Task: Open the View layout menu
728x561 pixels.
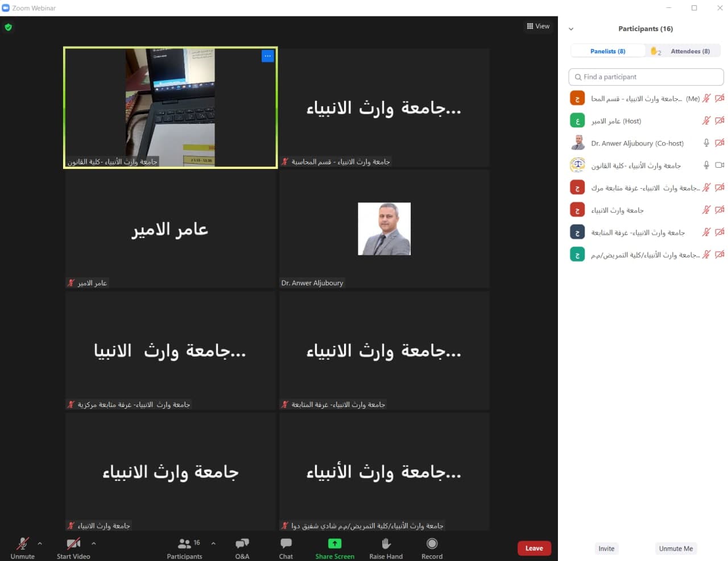Action: [x=538, y=26]
